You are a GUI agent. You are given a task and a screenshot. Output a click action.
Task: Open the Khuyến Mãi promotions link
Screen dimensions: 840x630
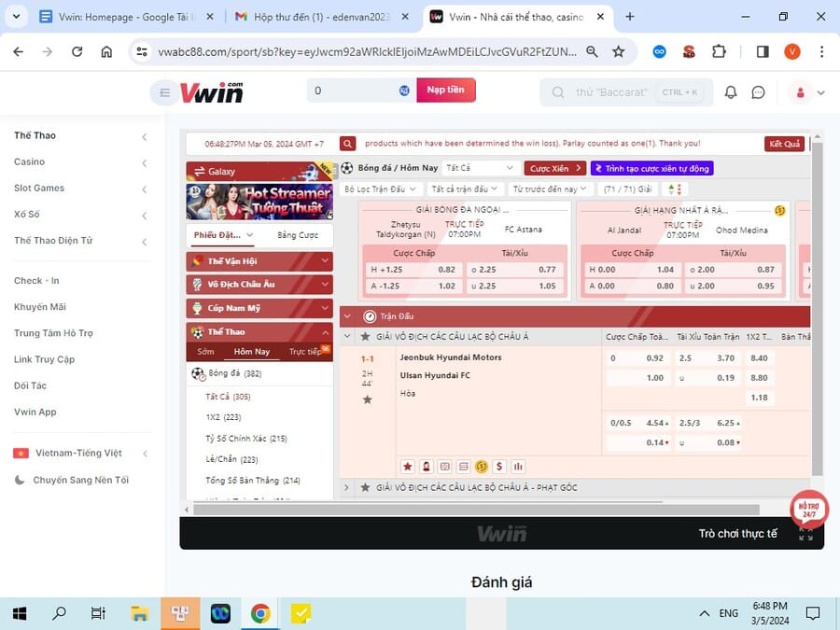click(40, 307)
